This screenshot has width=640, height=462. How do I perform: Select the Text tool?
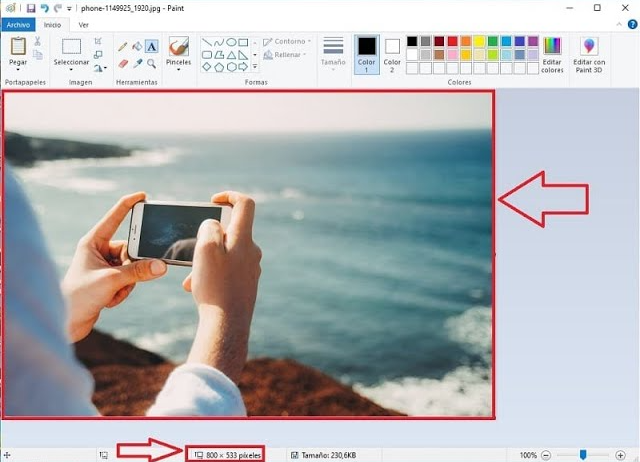pos(151,46)
